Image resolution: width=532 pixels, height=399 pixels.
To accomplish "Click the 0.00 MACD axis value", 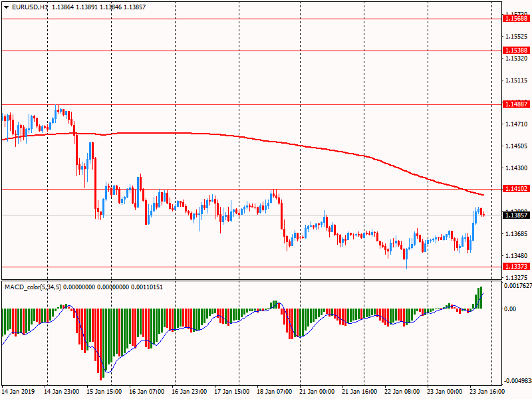I will (510, 309).
